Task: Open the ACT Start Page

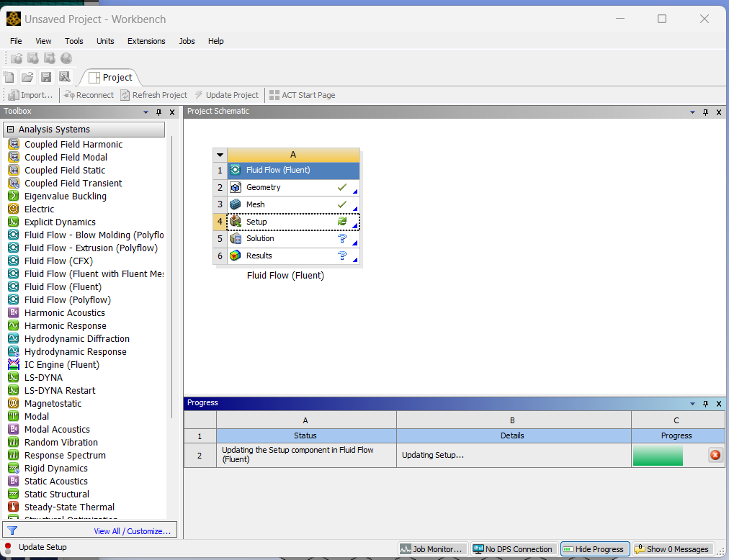Action: (x=303, y=95)
